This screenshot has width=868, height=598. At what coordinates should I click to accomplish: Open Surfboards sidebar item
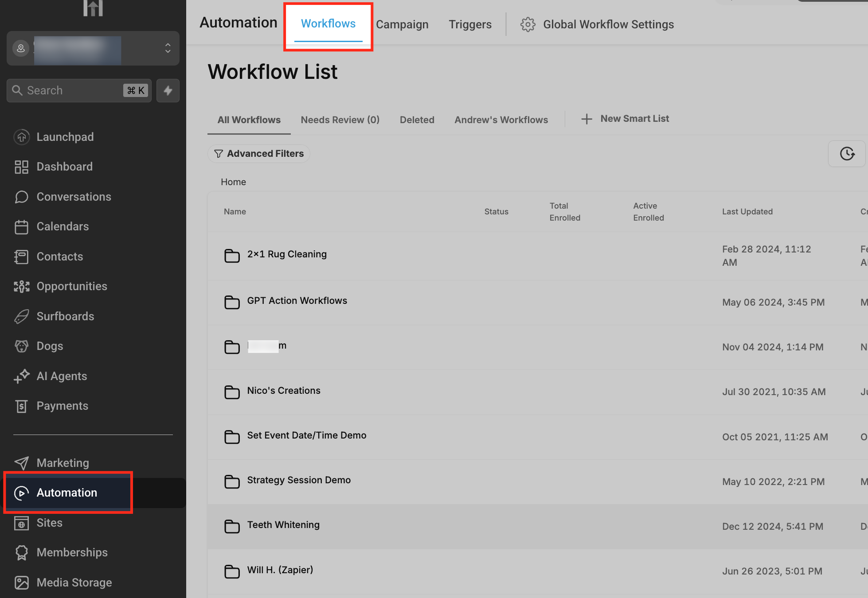[x=65, y=316]
